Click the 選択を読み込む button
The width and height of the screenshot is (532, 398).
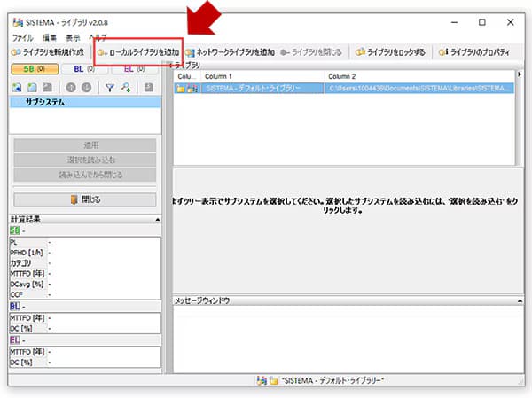(85, 160)
